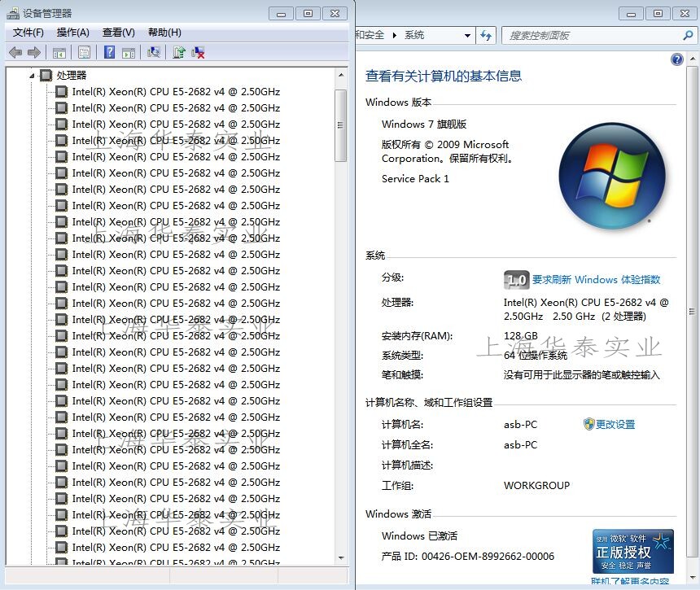Image resolution: width=700 pixels, height=590 pixels.
Task: Click the 计算机名称、域和工作组设置 section header
Action: tap(429, 403)
